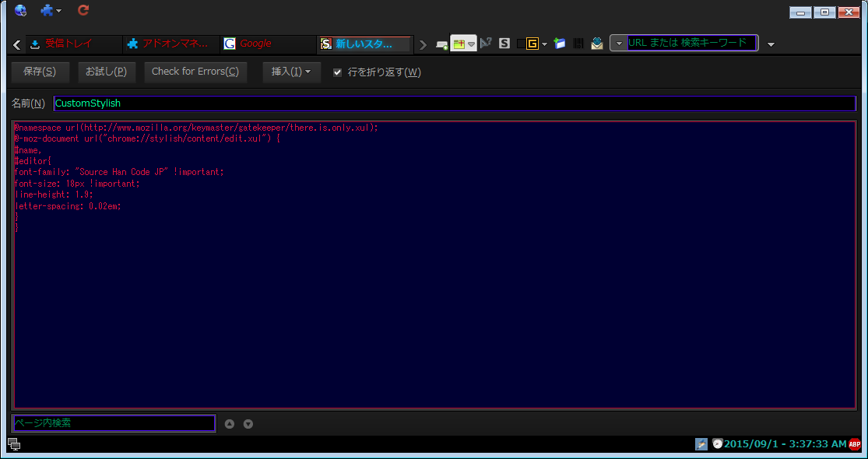Open the 挿入 insert dropdown

click(x=291, y=72)
